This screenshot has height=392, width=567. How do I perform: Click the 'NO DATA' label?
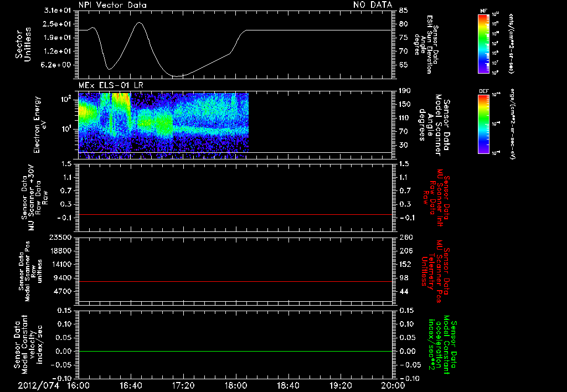click(373, 5)
